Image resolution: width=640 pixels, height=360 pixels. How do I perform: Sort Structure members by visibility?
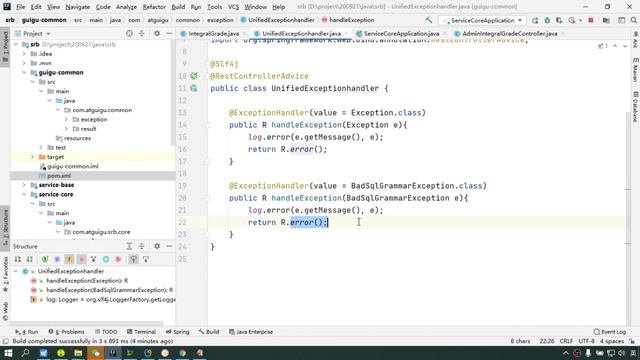18,259
